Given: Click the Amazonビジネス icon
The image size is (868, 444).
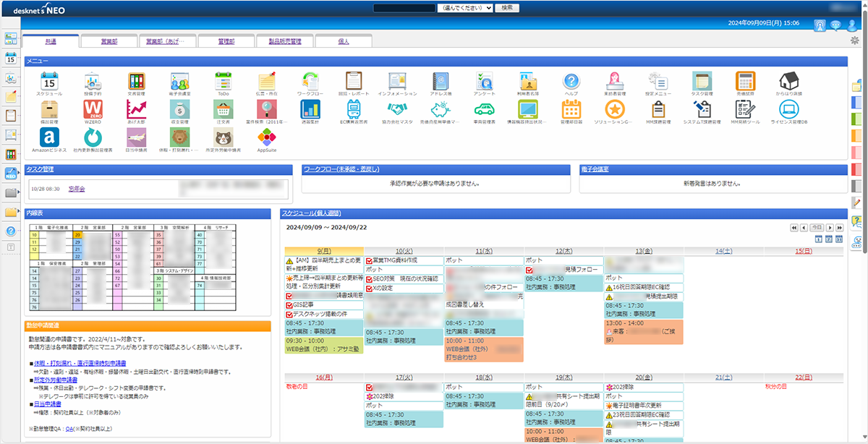Looking at the screenshot, I should [x=49, y=136].
